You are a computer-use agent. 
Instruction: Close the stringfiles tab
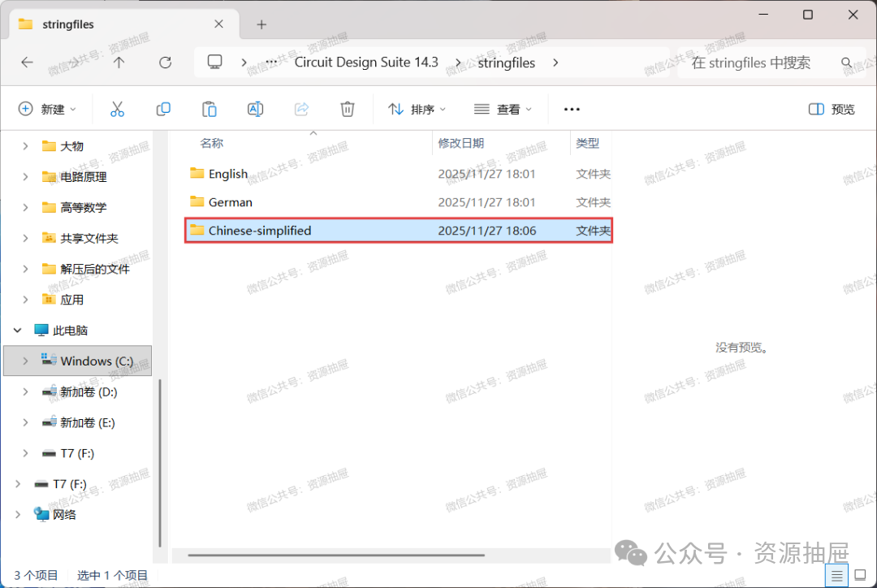point(218,24)
